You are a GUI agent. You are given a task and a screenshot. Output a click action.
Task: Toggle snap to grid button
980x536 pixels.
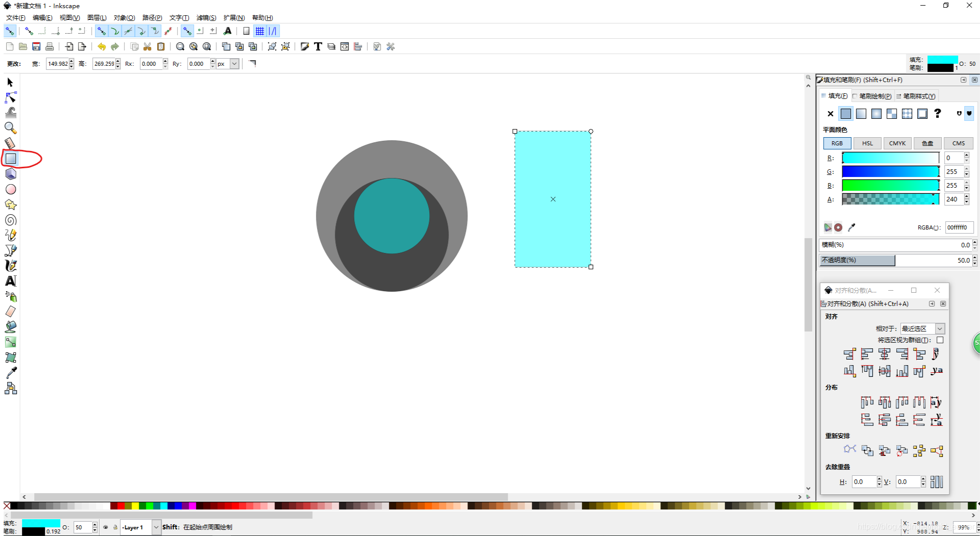pyautogui.click(x=260, y=31)
